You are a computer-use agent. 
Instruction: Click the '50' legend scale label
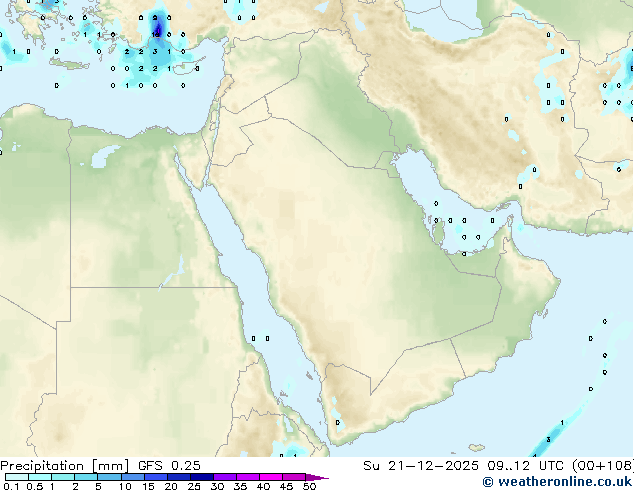coord(309,486)
